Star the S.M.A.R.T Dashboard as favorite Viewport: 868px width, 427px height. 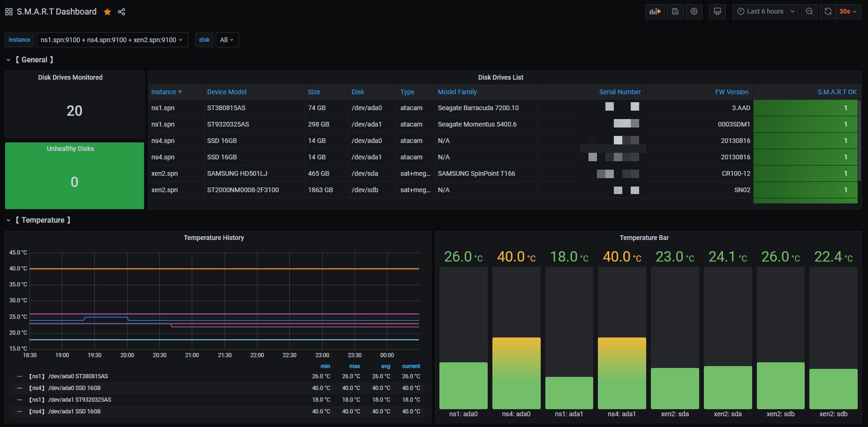(x=107, y=12)
